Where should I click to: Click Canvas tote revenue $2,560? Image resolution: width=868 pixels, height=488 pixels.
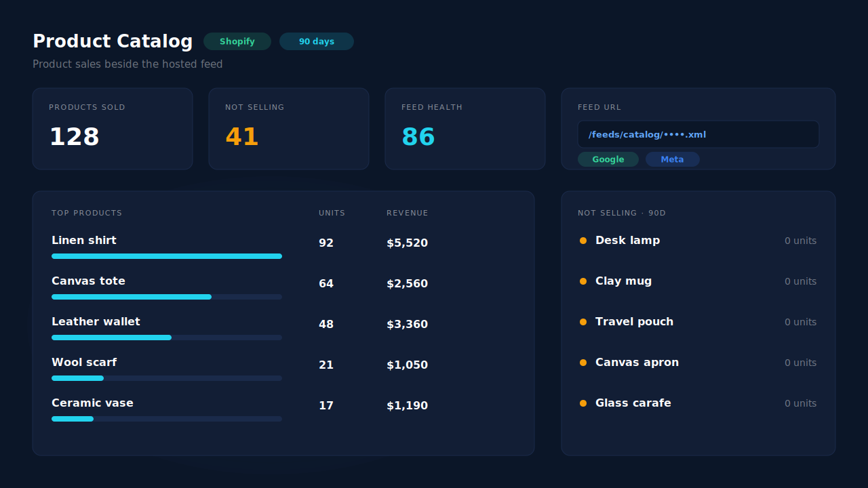tap(407, 284)
